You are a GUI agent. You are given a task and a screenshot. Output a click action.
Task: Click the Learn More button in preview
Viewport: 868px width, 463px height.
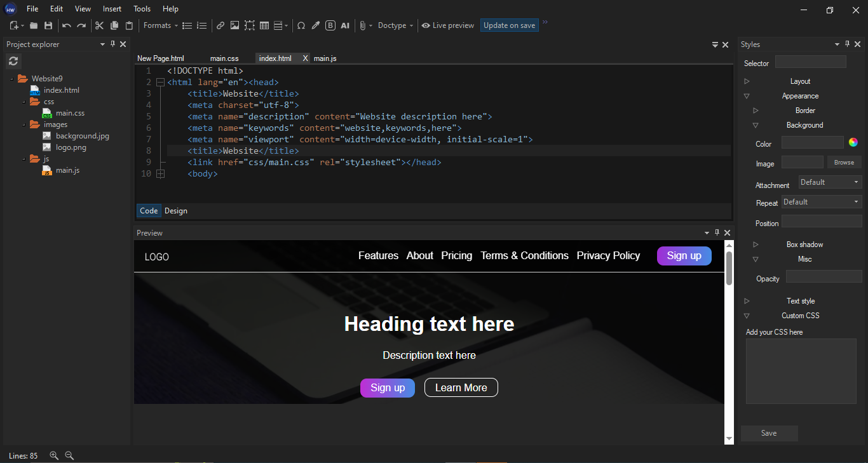461,387
